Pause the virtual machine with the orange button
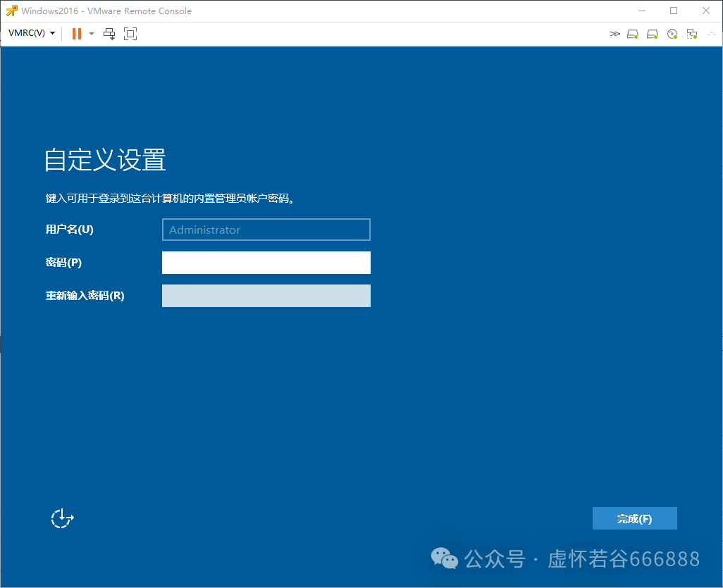Image resolution: width=723 pixels, height=588 pixels. [77, 34]
